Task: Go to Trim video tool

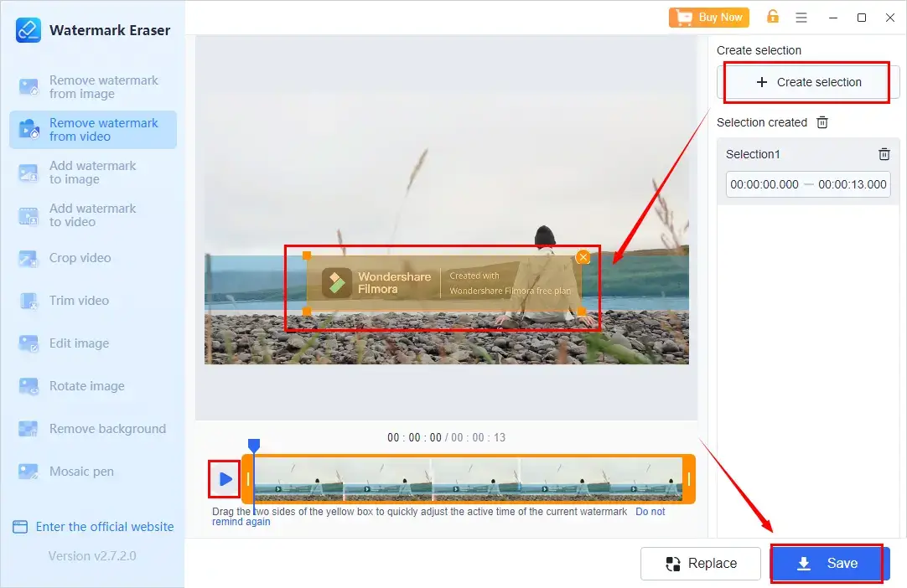Action: click(92, 301)
